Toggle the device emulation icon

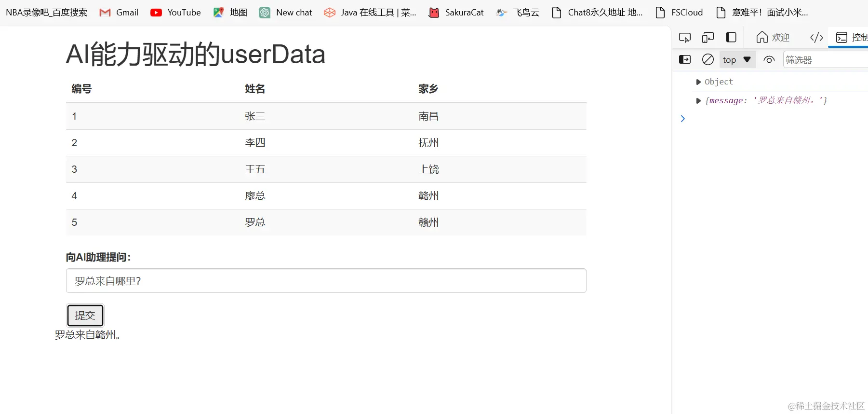coord(708,38)
